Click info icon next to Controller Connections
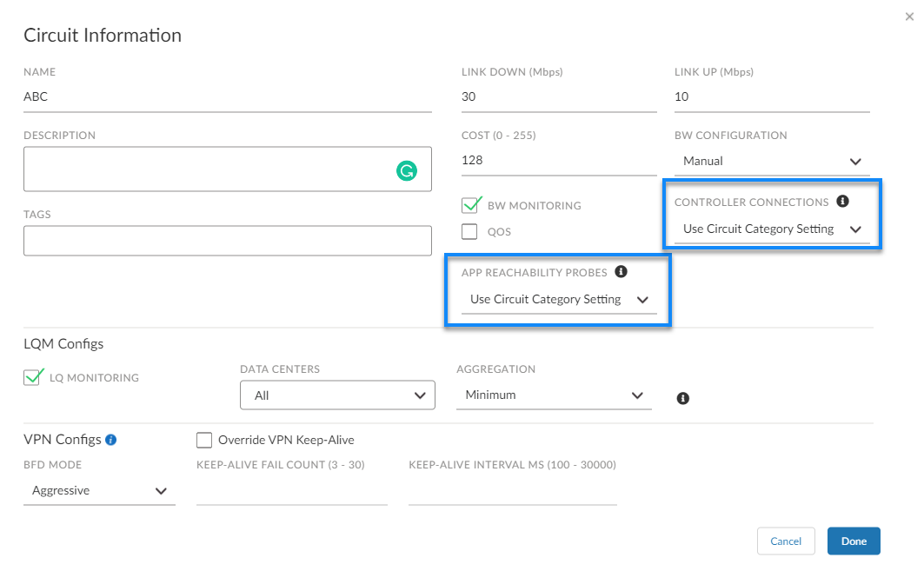 tap(841, 202)
